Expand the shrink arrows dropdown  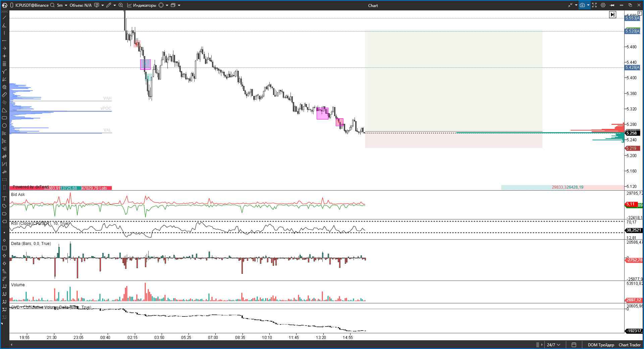click(x=576, y=5)
